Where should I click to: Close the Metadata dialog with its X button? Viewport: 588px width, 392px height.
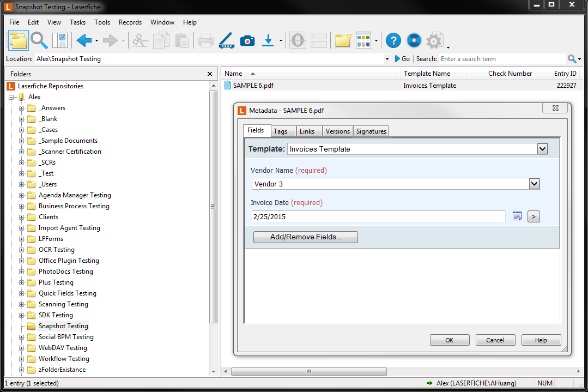coord(555,108)
